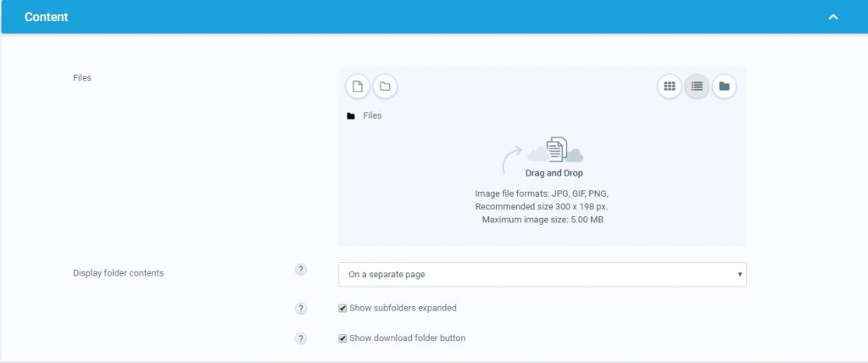Uncheck the Show download folder button checkbox
This screenshot has width=868, height=363.
pyautogui.click(x=342, y=338)
